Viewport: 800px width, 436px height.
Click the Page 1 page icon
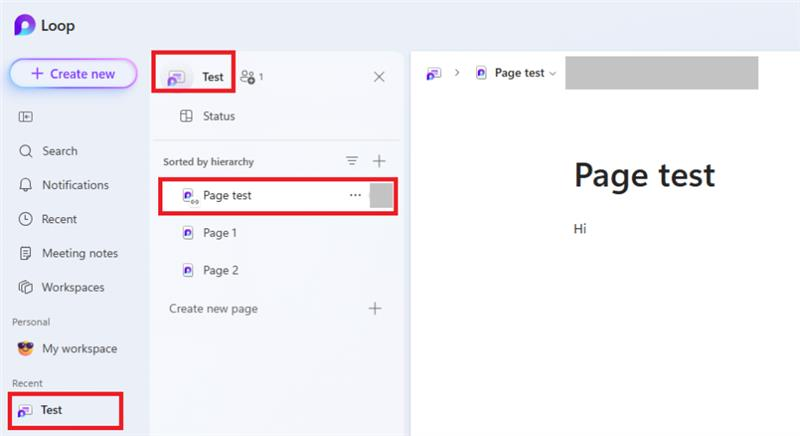188,233
